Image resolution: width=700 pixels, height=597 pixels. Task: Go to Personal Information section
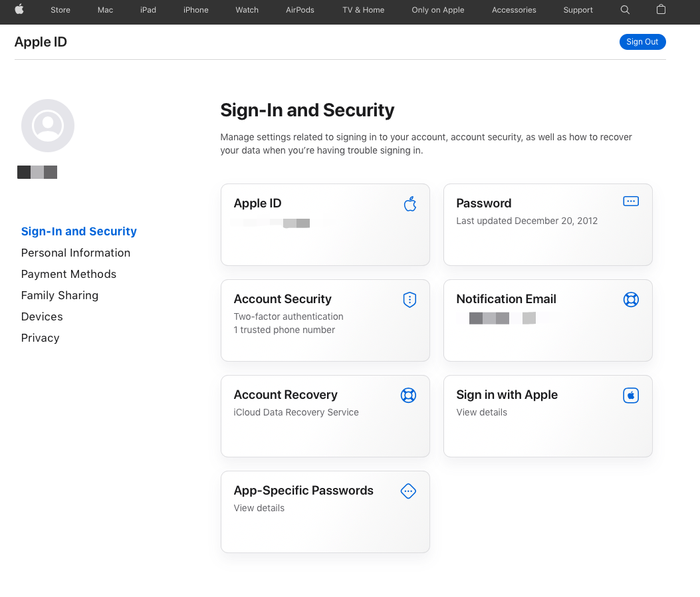[76, 253]
